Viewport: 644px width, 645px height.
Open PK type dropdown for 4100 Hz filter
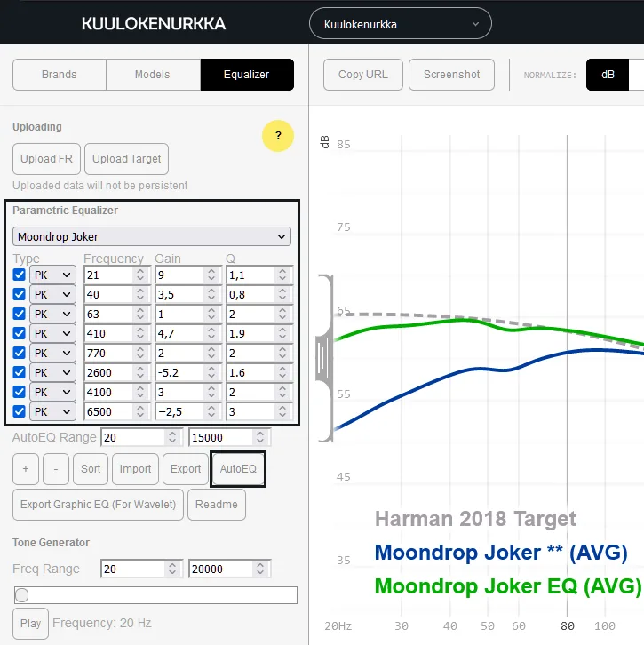[x=52, y=392]
